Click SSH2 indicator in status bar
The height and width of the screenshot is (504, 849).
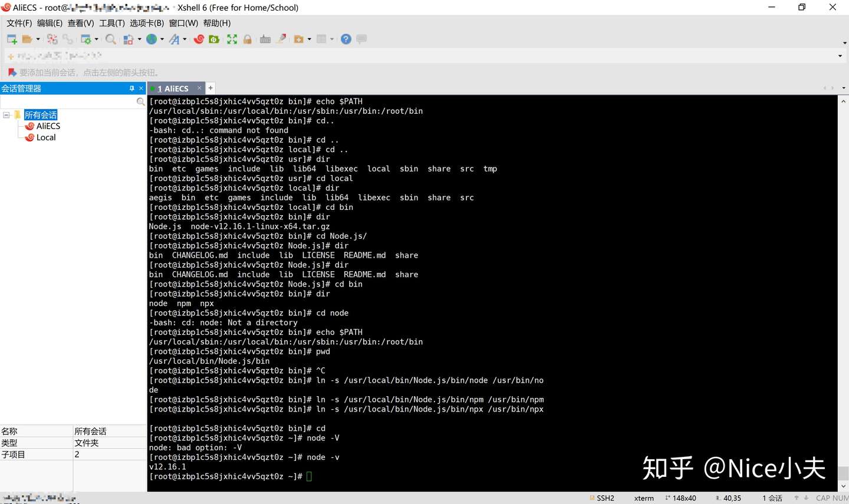tap(602, 498)
